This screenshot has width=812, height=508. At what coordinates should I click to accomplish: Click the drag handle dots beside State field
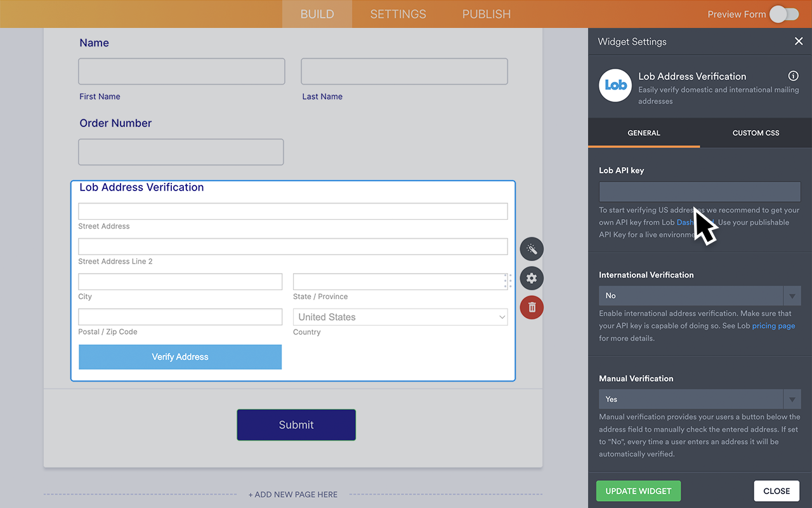click(507, 281)
